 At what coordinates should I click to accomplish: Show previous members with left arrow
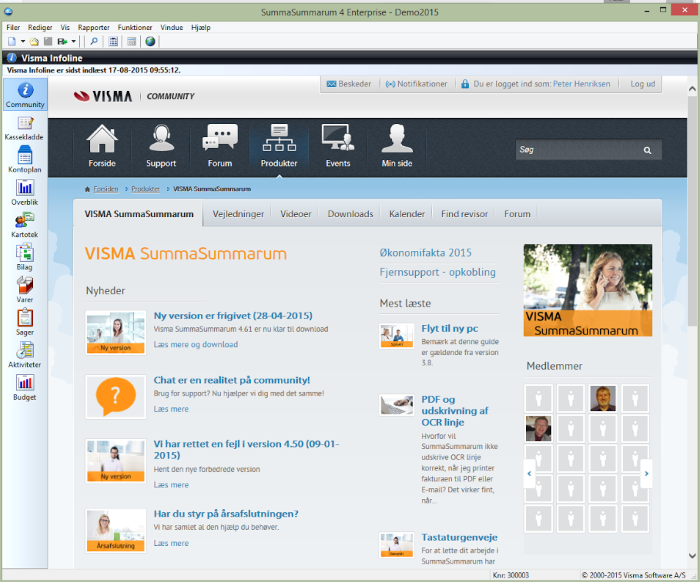pyautogui.click(x=529, y=474)
